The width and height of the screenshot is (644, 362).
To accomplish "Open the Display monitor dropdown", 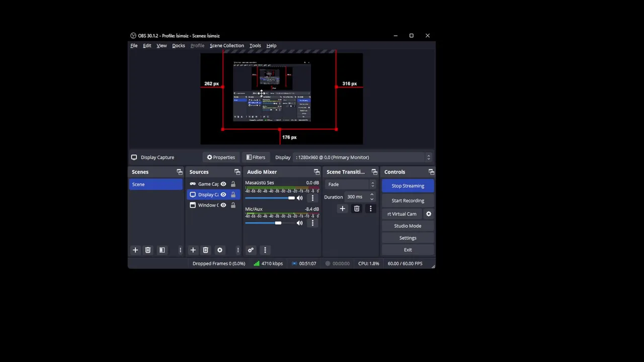I will coord(363,157).
